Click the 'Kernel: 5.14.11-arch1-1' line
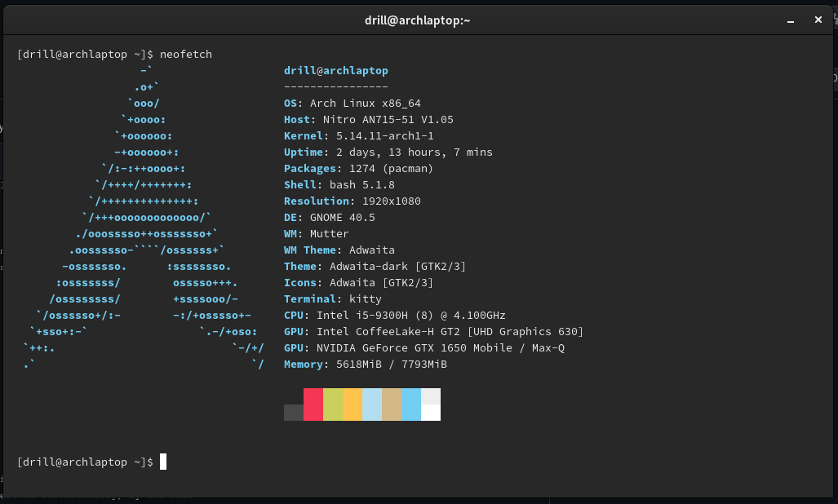Screen dimensions: 838x504 click(x=358, y=136)
